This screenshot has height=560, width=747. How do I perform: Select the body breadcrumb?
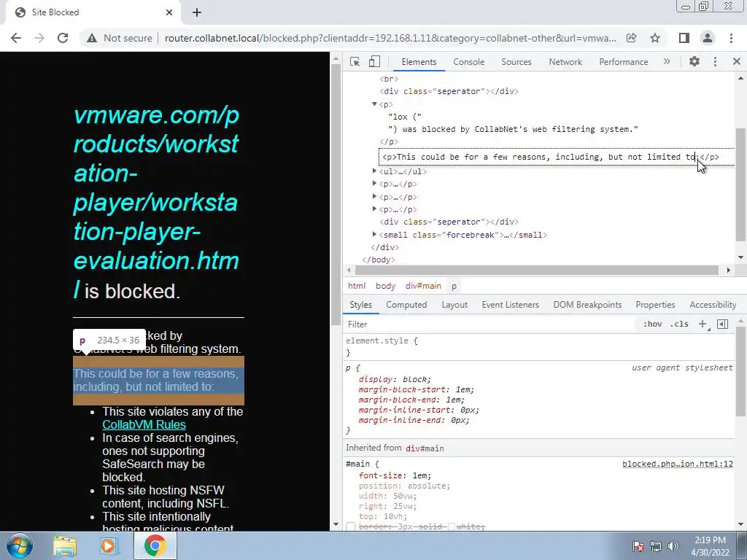385,286
